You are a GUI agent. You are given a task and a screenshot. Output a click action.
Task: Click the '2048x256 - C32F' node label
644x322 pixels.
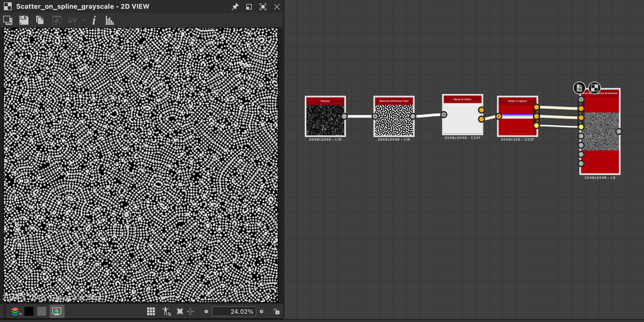518,139
